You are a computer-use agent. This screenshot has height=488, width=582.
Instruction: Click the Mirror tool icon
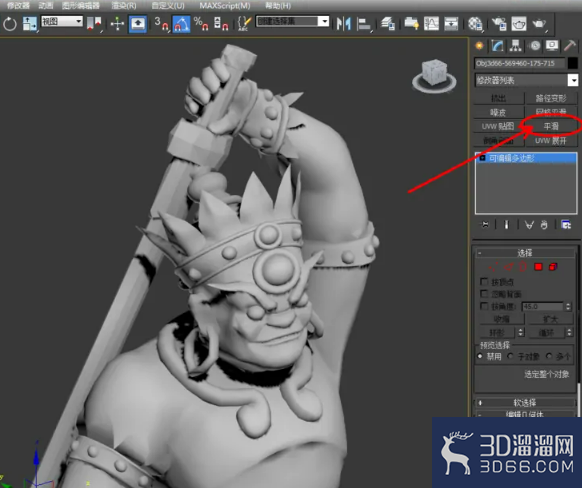pos(343,24)
